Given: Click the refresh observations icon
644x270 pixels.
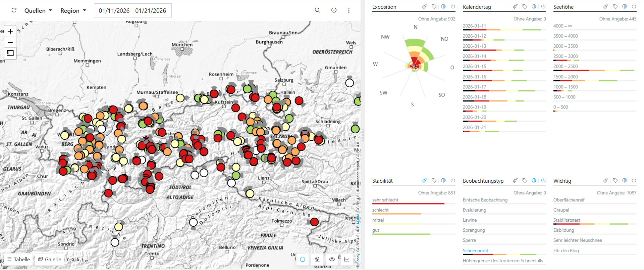Looking at the screenshot, I should 14,10.
